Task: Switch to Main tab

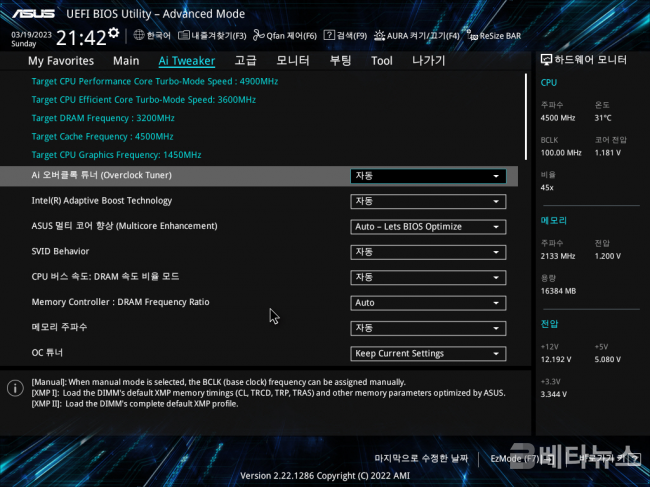Action: 126,61
